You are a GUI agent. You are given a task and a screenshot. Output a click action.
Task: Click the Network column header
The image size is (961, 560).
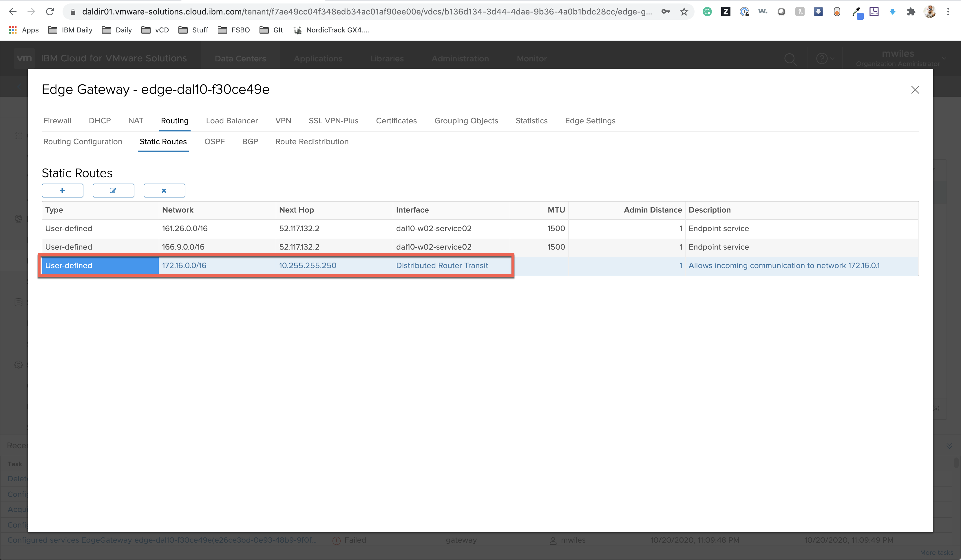178,210
